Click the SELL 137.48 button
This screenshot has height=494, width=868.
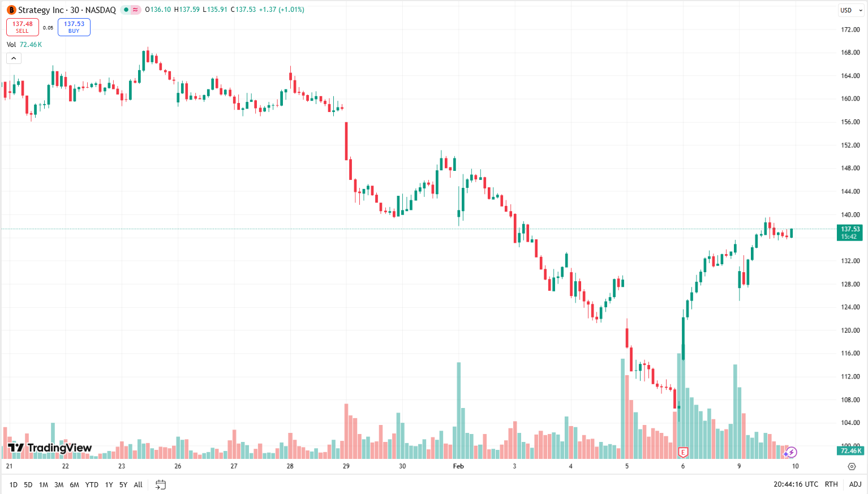click(22, 27)
